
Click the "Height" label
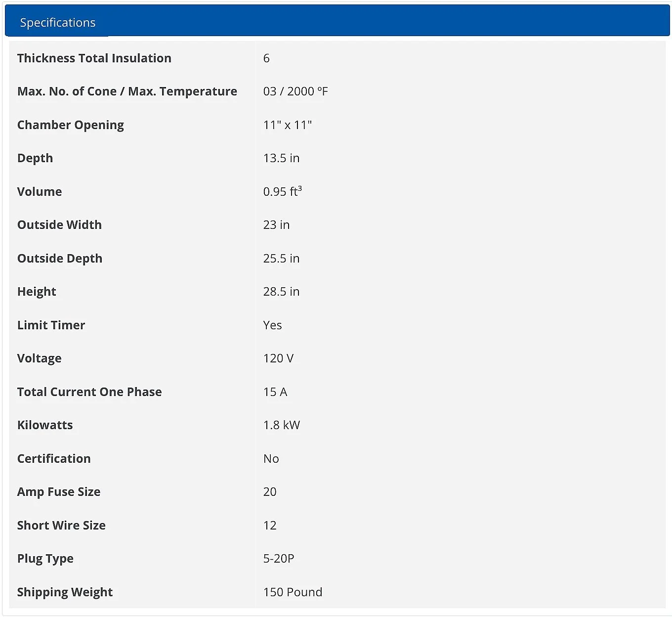point(37,292)
